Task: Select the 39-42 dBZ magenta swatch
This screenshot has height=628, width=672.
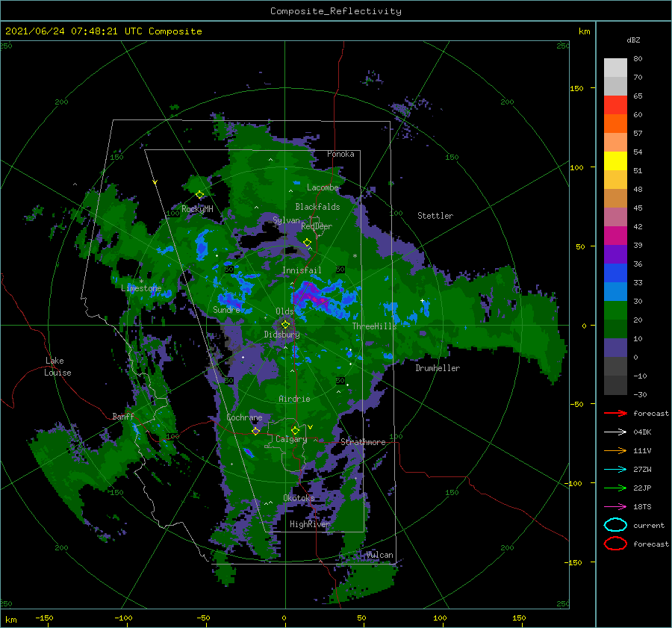Action: [x=615, y=236]
